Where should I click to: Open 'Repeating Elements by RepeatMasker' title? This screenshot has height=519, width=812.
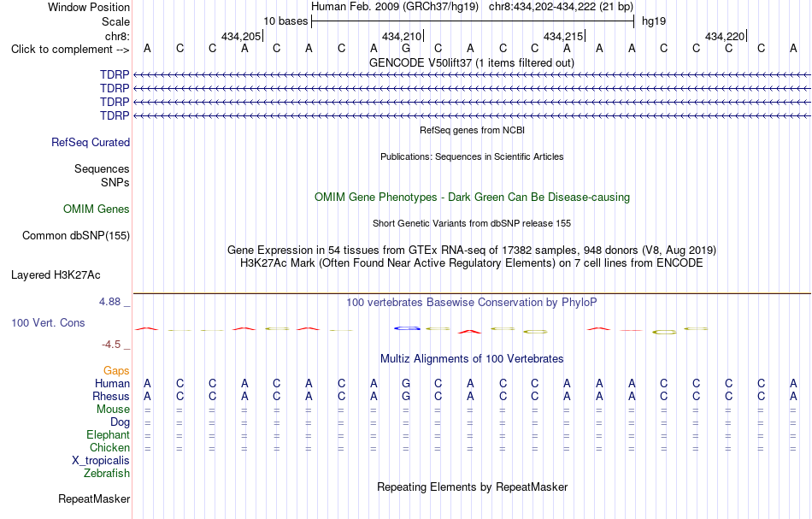pyautogui.click(x=473, y=487)
